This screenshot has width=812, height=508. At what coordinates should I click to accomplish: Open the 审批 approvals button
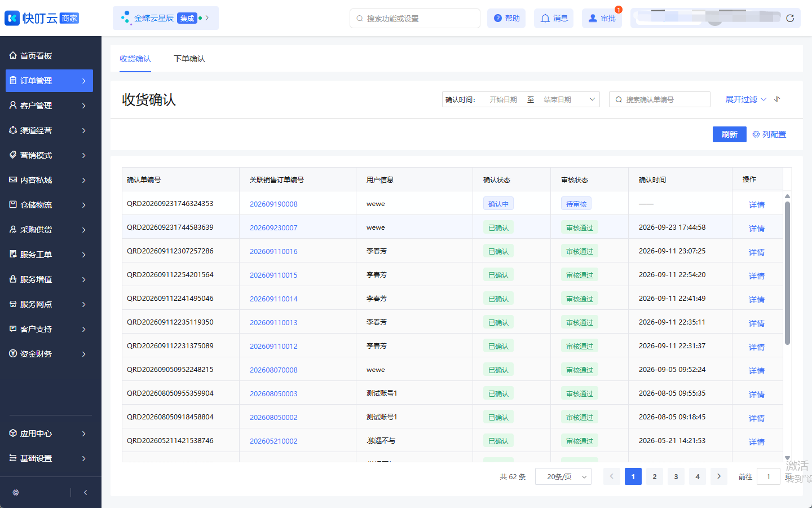pyautogui.click(x=602, y=19)
